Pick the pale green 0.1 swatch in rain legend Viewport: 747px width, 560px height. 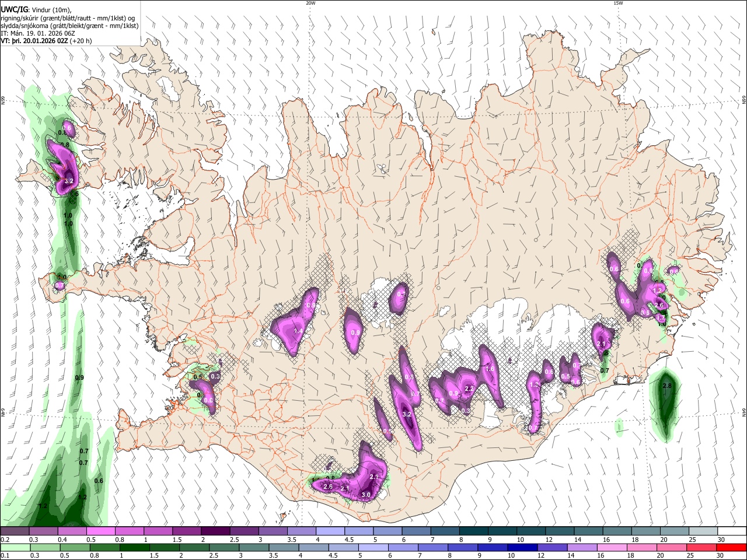click(x=15, y=548)
